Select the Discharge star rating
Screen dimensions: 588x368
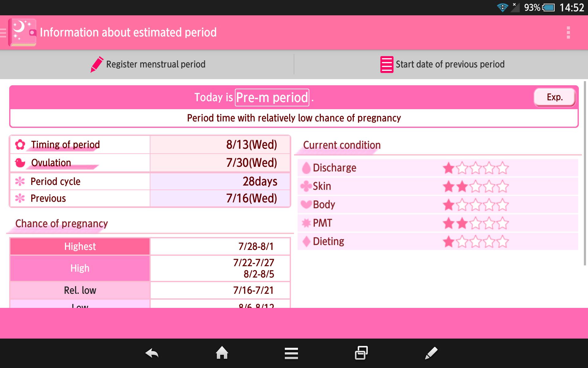(x=475, y=168)
